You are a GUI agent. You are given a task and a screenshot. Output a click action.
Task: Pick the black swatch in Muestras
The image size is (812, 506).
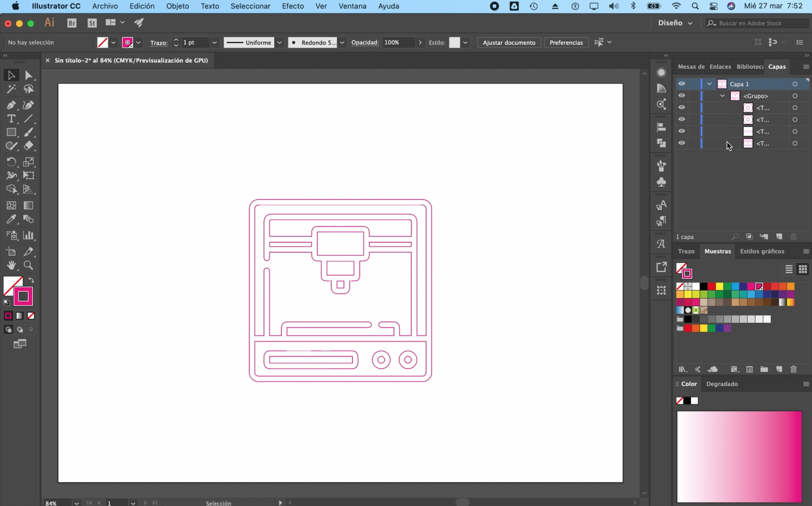pyautogui.click(x=703, y=286)
